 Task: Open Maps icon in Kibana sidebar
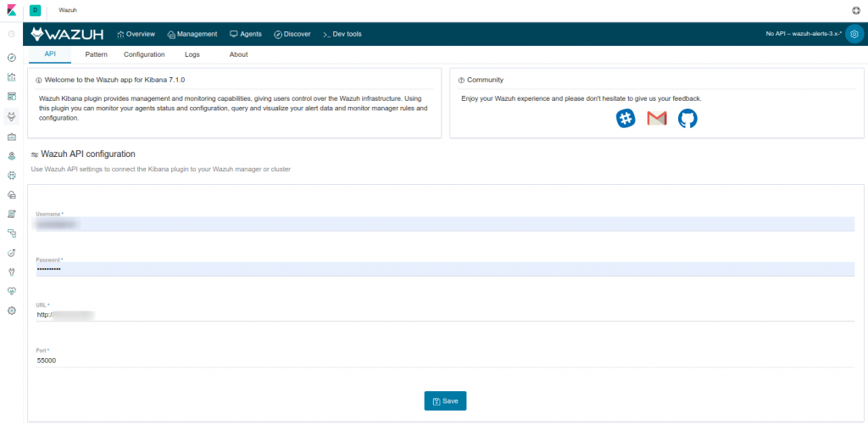(12, 156)
